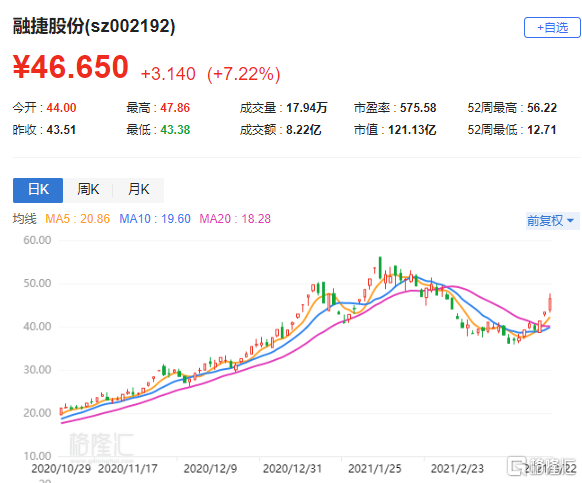This screenshot has height=483, width=582.
Task: Click the 2020/12/9 date axis label
Action: click(x=210, y=469)
